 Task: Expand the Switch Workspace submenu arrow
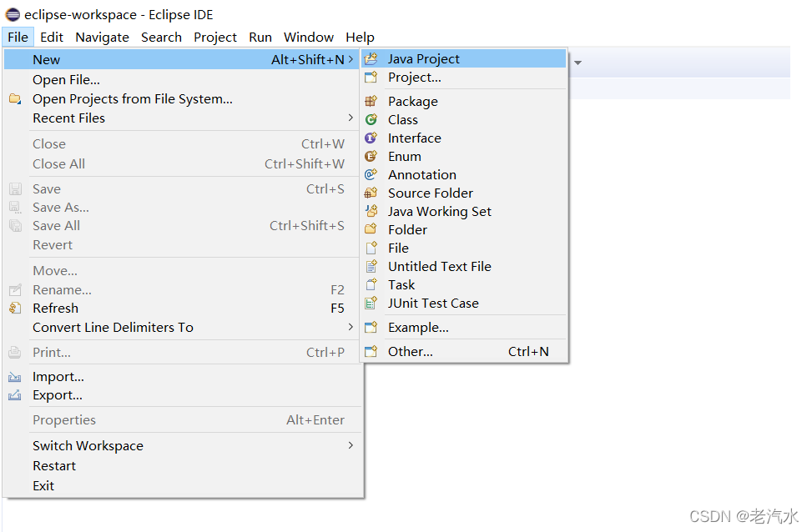point(351,445)
